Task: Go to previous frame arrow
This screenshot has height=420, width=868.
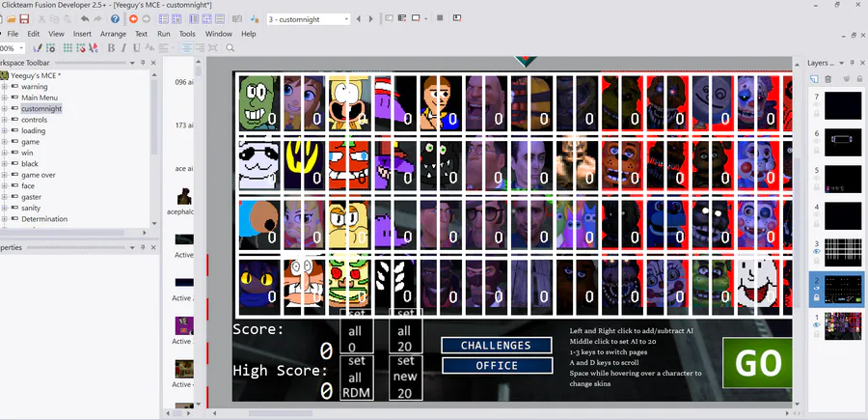Action: [x=358, y=19]
